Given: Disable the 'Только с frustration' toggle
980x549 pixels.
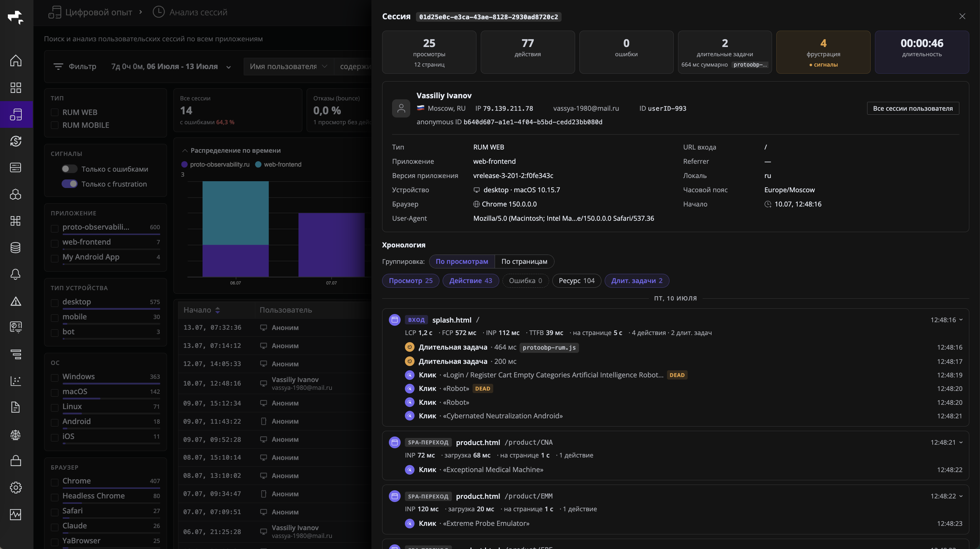Looking at the screenshot, I should (69, 184).
